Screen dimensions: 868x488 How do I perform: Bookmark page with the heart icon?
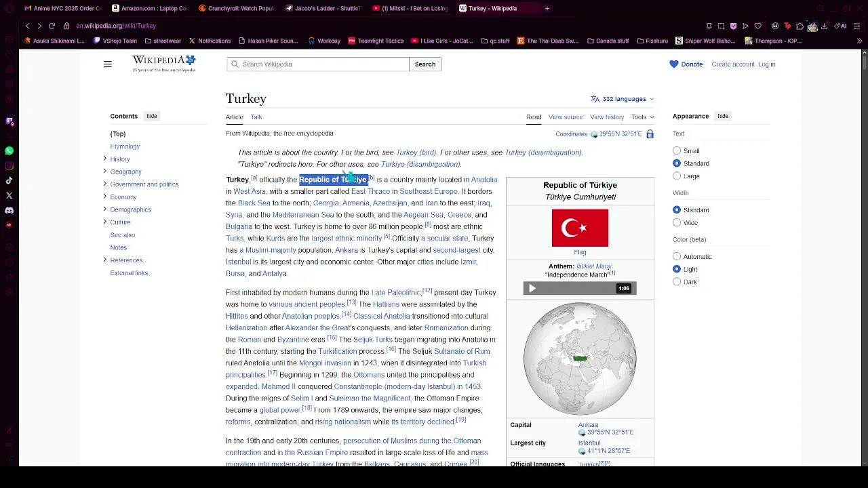757,26
